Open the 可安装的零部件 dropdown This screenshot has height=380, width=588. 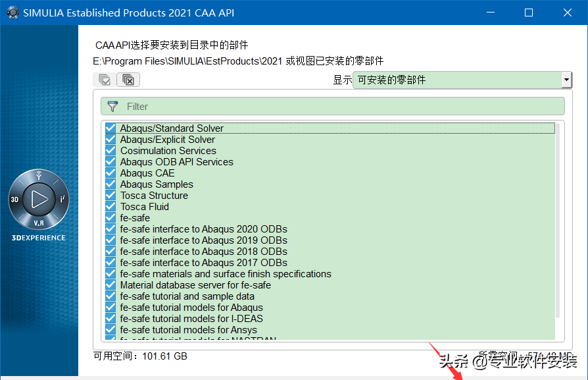(x=566, y=79)
